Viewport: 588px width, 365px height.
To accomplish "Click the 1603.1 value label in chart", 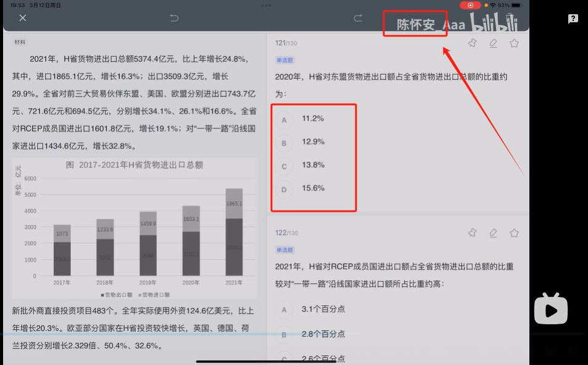I will tap(191, 219).
